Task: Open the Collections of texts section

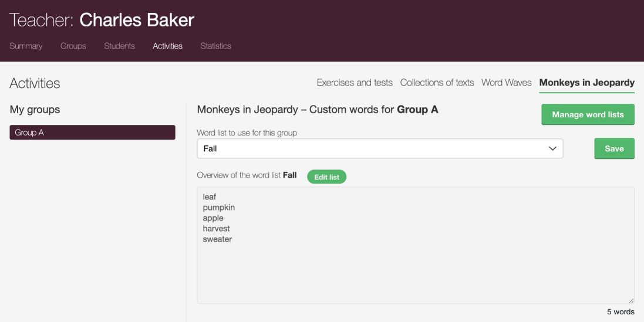Action: tap(437, 83)
